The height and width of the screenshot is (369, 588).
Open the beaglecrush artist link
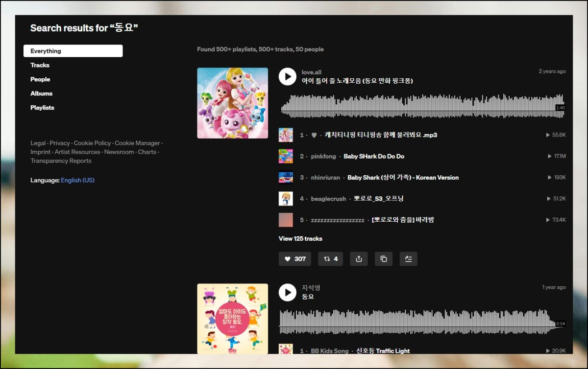click(x=328, y=199)
